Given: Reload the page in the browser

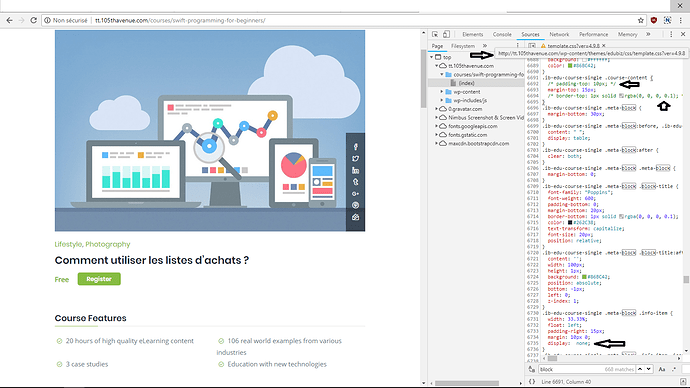Looking at the screenshot, I should click(x=33, y=20).
